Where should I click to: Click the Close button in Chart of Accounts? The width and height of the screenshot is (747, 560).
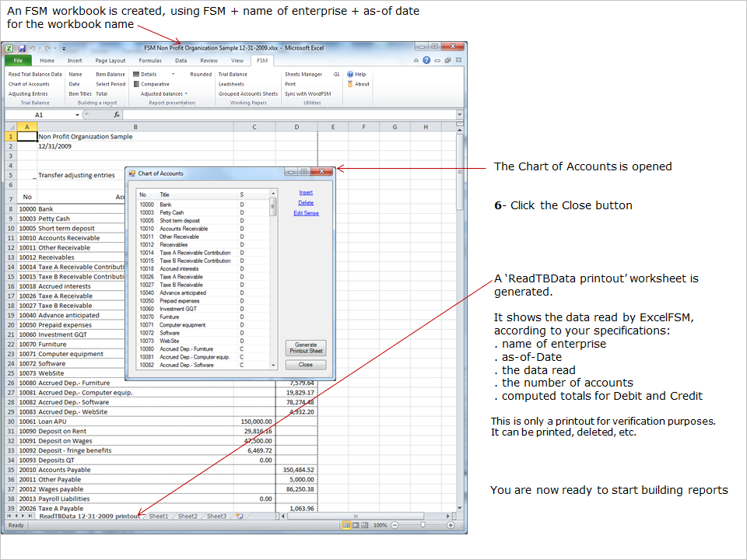pos(306,364)
